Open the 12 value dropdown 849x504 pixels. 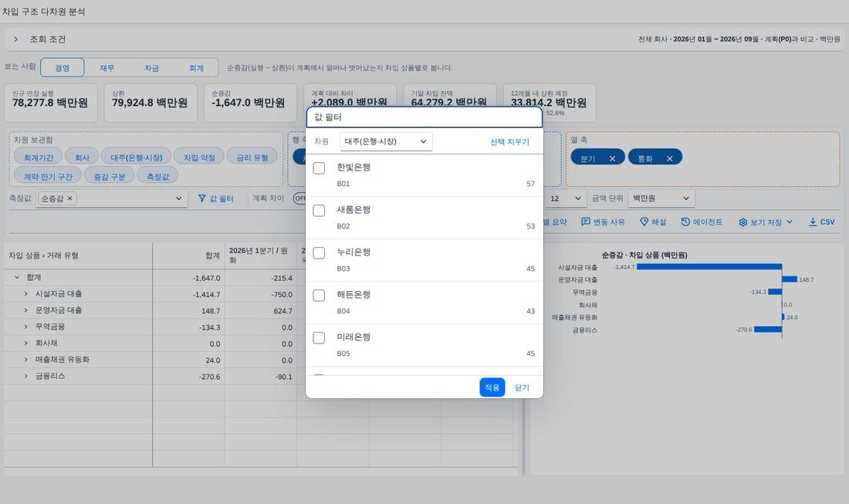point(565,198)
